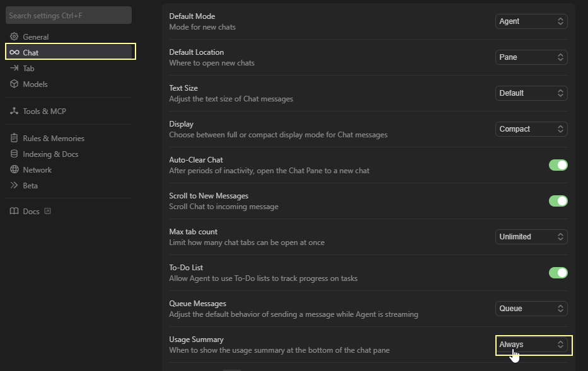Click the Display setting title
This screenshot has height=371, width=588.
point(181,124)
